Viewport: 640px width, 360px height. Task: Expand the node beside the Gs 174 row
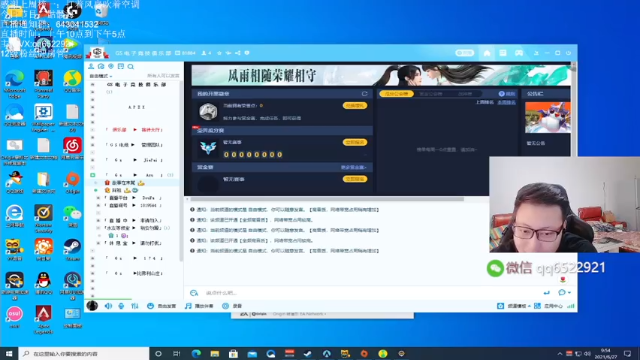(x=93, y=258)
